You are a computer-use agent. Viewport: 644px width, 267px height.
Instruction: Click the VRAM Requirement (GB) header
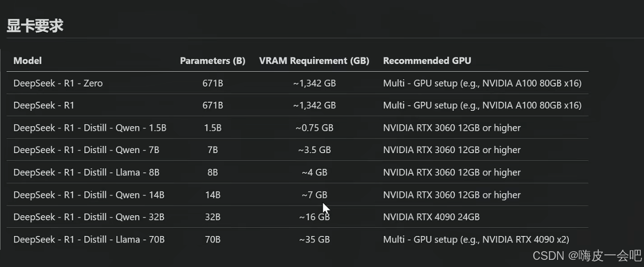pyautogui.click(x=314, y=61)
